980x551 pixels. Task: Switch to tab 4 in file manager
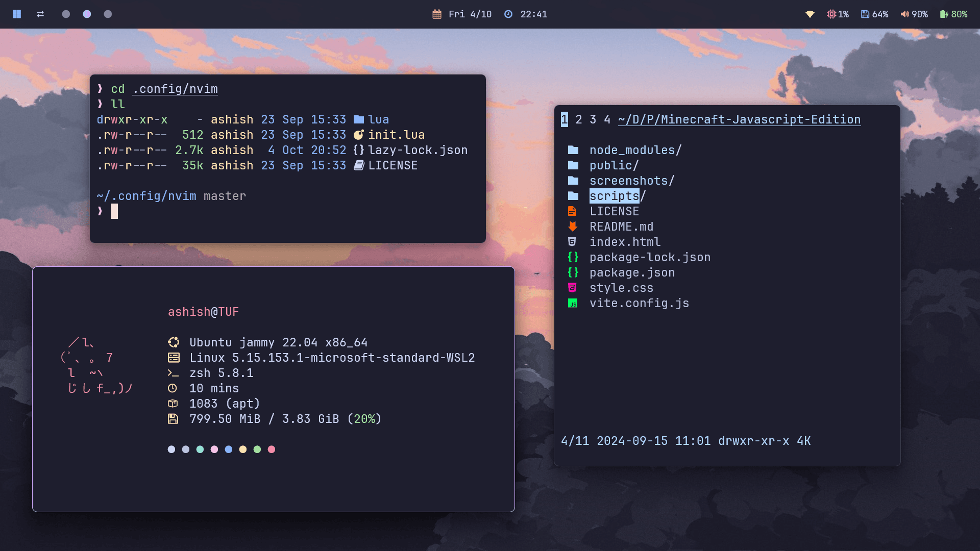point(607,119)
